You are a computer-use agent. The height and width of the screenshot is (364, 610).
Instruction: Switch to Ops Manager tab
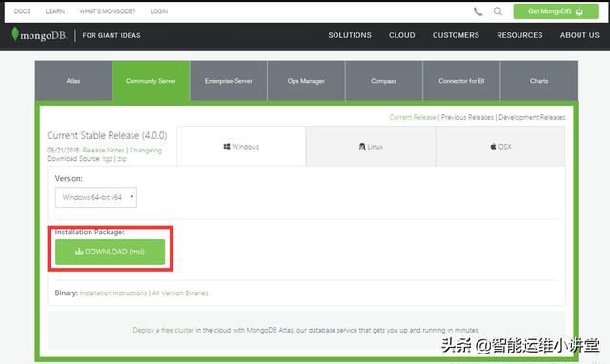pos(306,81)
